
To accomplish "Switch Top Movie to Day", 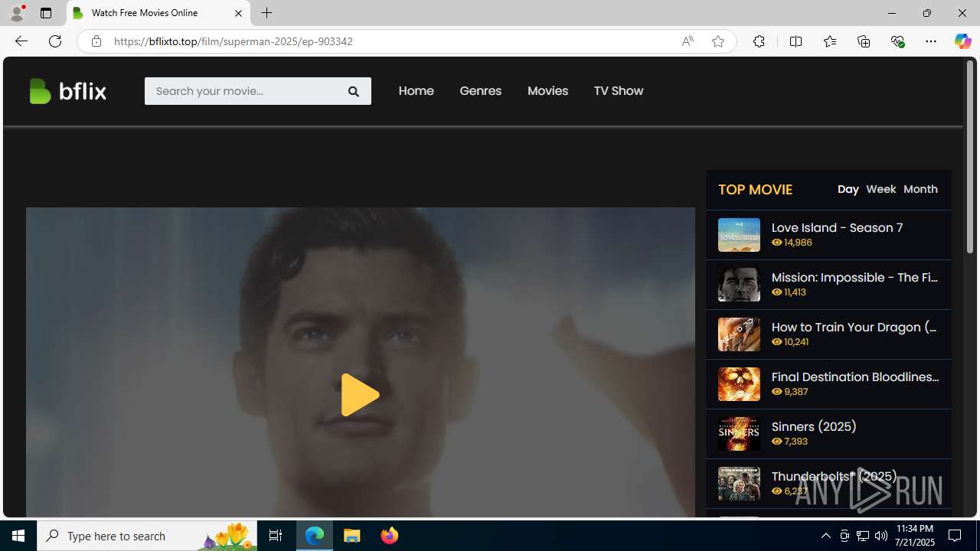I will (x=848, y=189).
